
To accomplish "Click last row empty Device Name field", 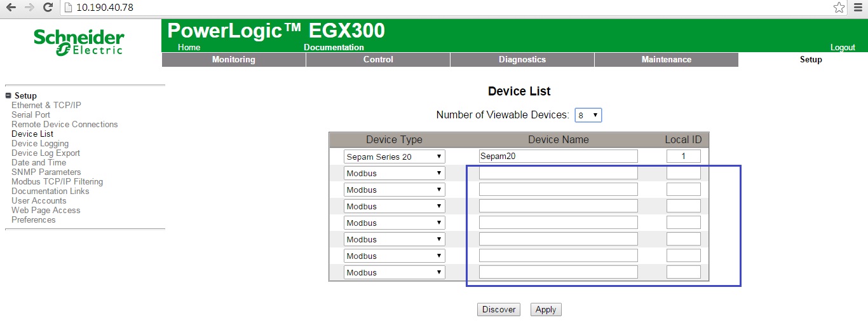I will pyautogui.click(x=558, y=272).
